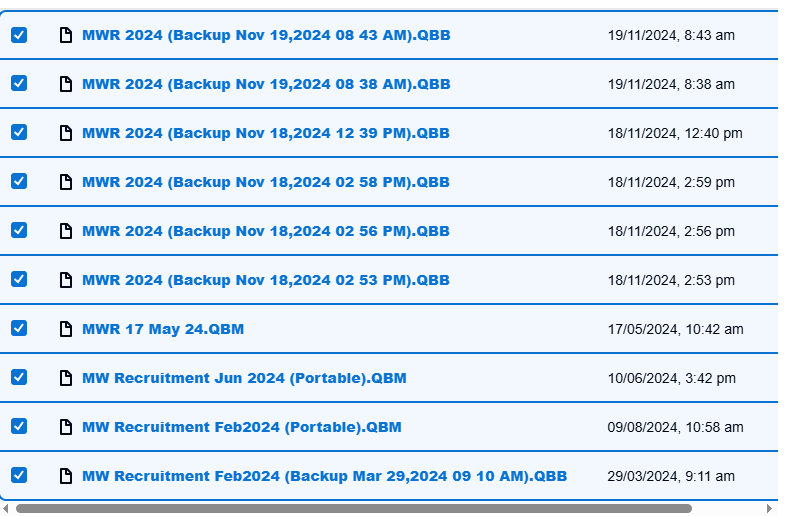The width and height of the screenshot is (791, 516).
Task: Click the horizontal scrollbar thumb
Action: 354,508
